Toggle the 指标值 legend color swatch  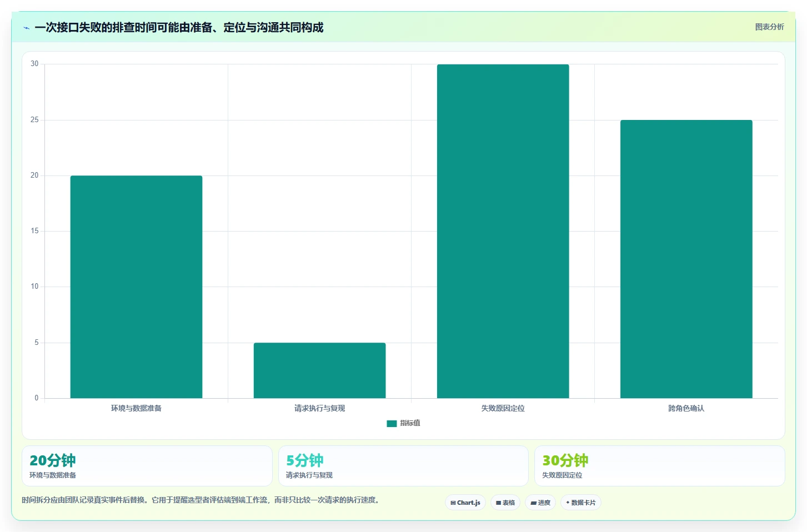coord(392,423)
